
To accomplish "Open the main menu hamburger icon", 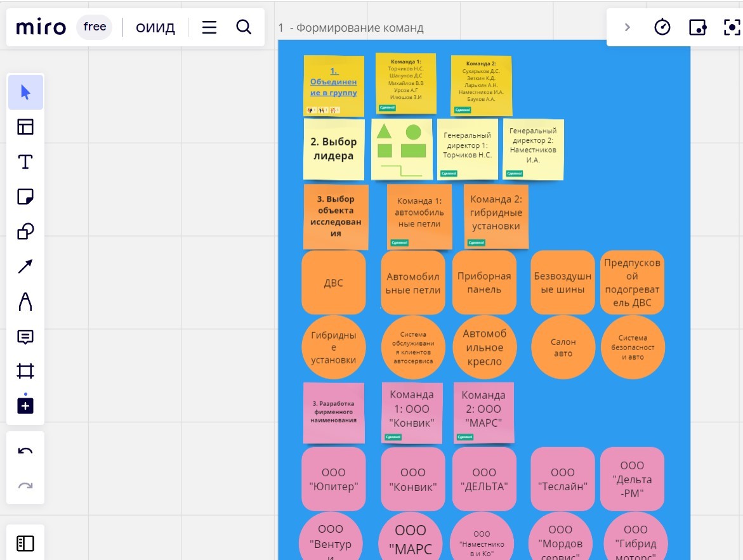I will pyautogui.click(x=209, y=27).
